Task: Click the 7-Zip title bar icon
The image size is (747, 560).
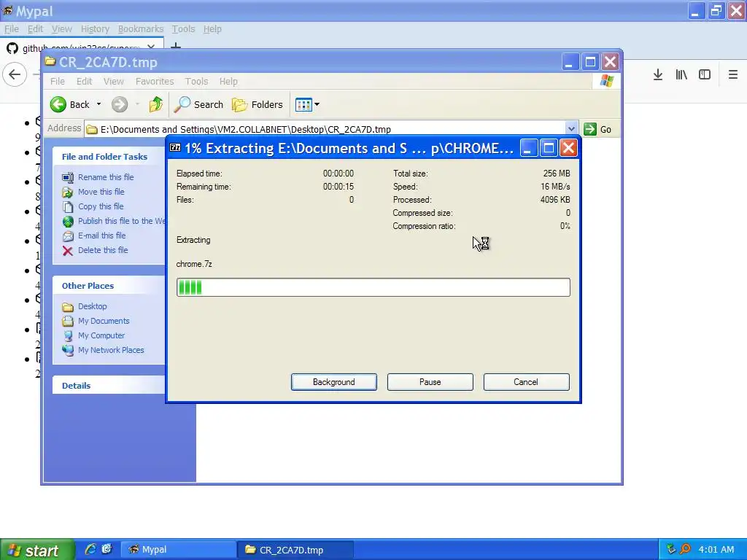Action: [175, 147]
